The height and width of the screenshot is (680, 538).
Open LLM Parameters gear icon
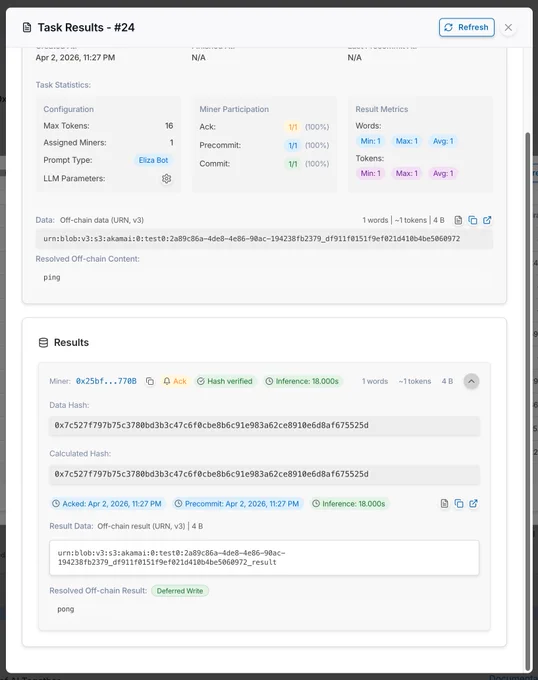(166, 179)
